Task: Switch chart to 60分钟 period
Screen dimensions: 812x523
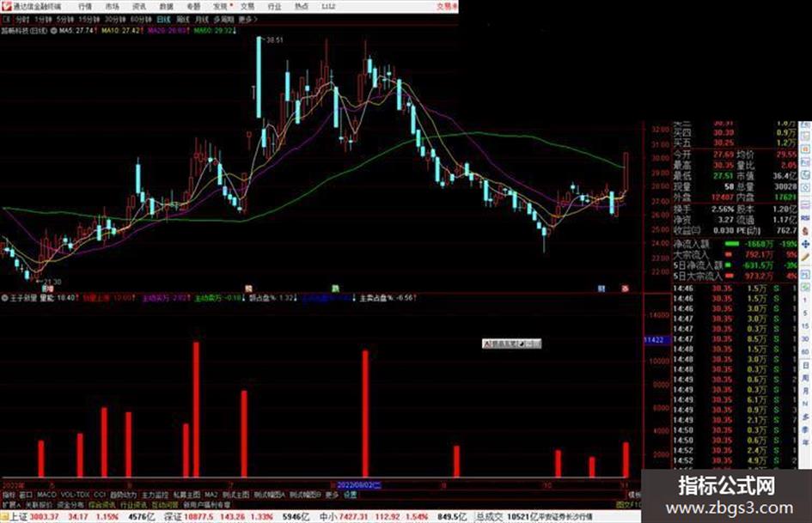Action: pyautogui.click(x=141, y=20)
